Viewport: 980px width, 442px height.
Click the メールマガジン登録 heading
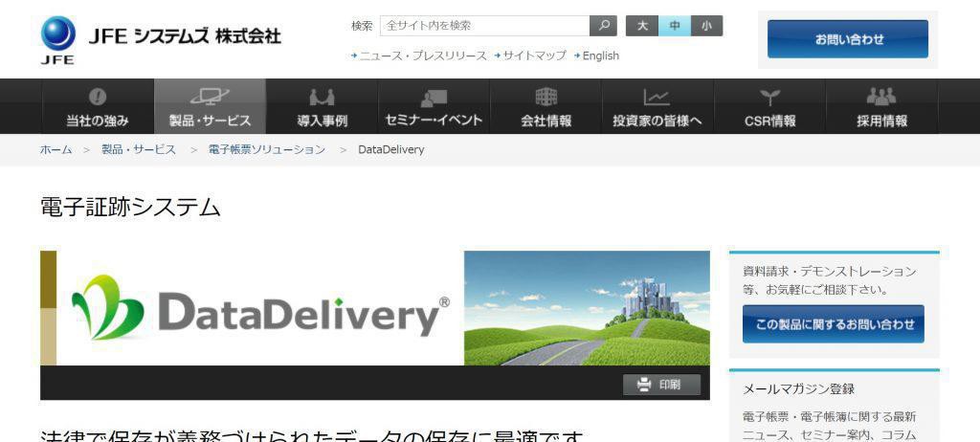[x=798, y=388]
